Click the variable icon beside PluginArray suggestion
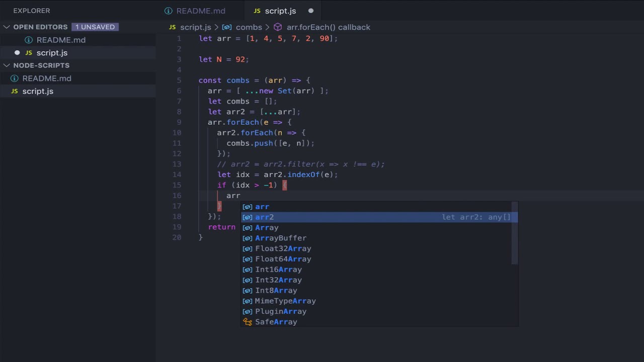 [x=247, y=311]
